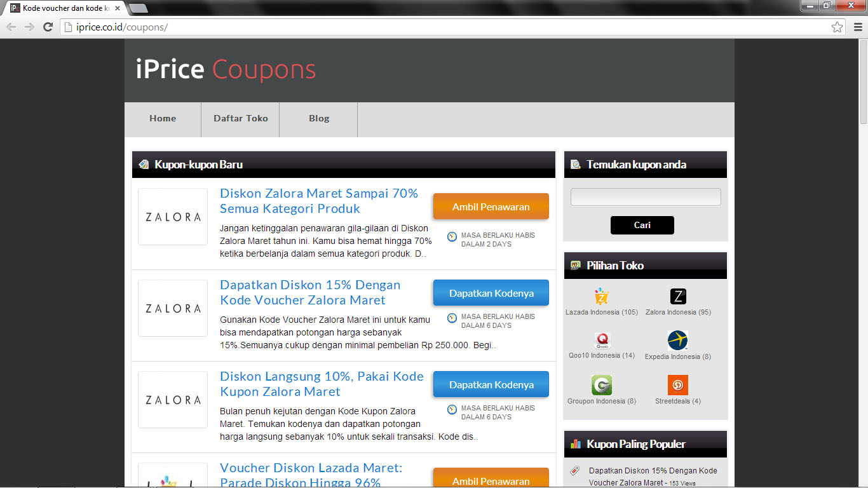Click the Groupon Indonesia G icon
The image size is (868, 488).
602,385
